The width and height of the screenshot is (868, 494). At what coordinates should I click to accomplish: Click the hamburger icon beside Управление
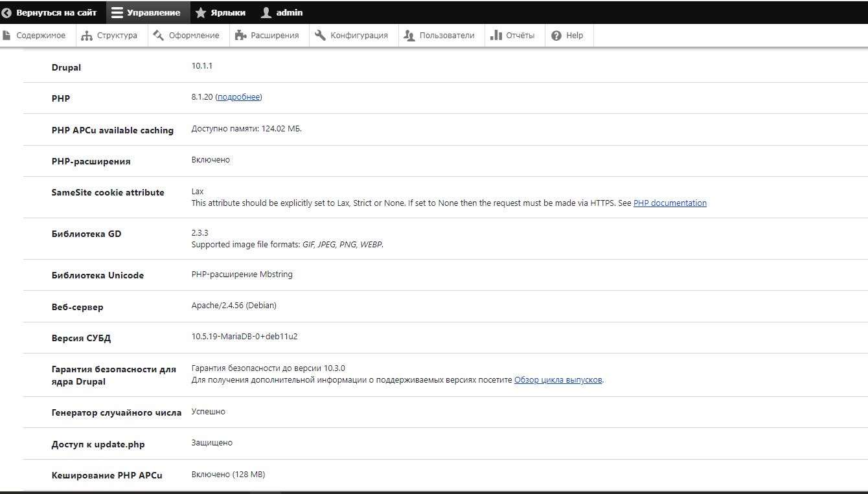pos(117,12)
